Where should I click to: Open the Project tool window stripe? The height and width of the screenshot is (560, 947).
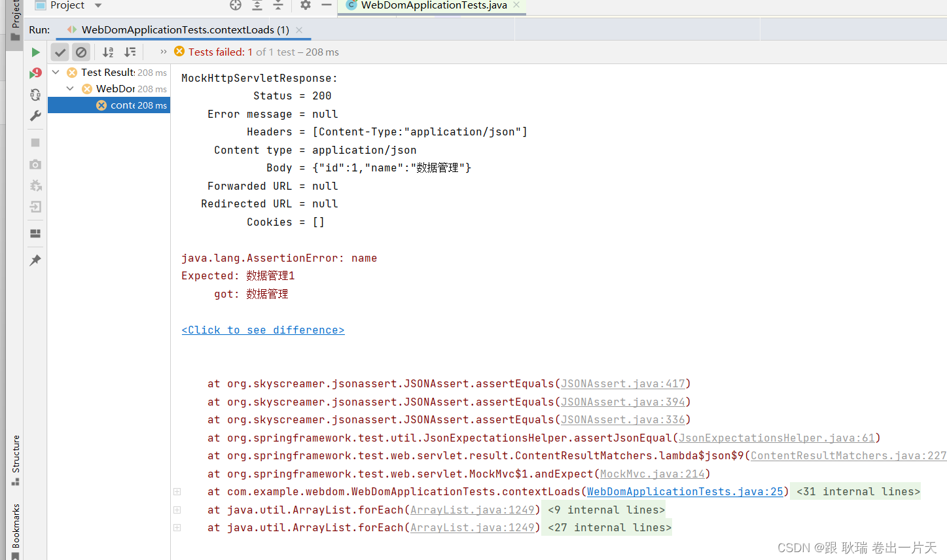click(x=14, y=21)
